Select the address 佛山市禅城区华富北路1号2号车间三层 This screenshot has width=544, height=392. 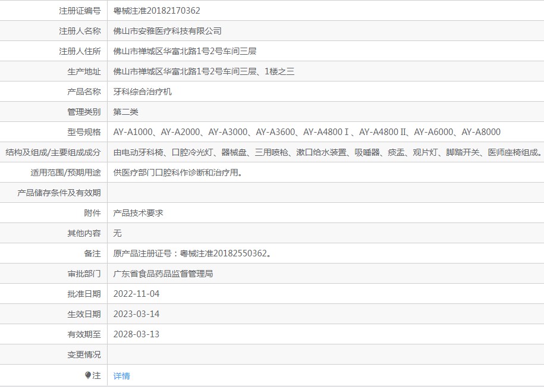pos(184,51)
